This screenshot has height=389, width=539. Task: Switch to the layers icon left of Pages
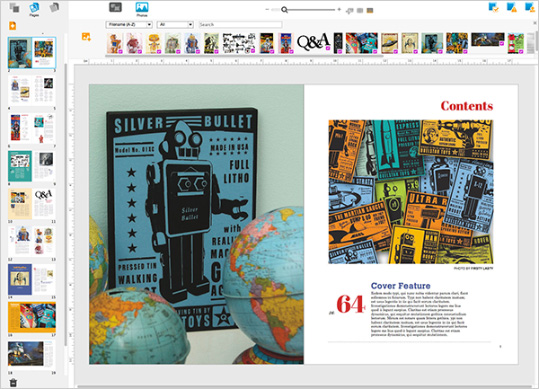[14, 7]
